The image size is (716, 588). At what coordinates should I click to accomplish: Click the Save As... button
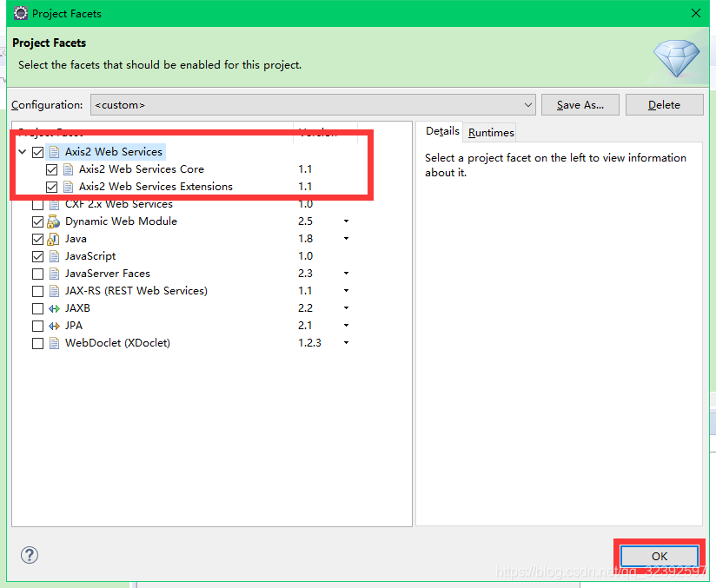[580, 105]
